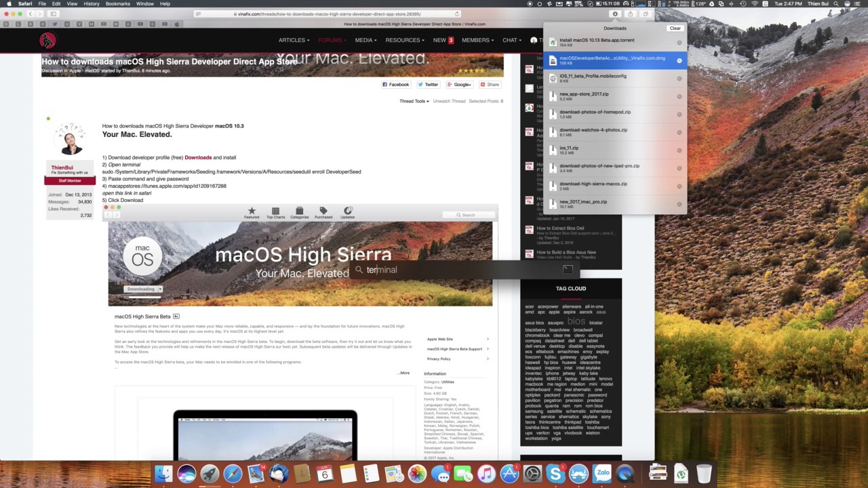Open the Safari downloads toolbar icon
Screen dimensions: 868x488
click(615, 14)
